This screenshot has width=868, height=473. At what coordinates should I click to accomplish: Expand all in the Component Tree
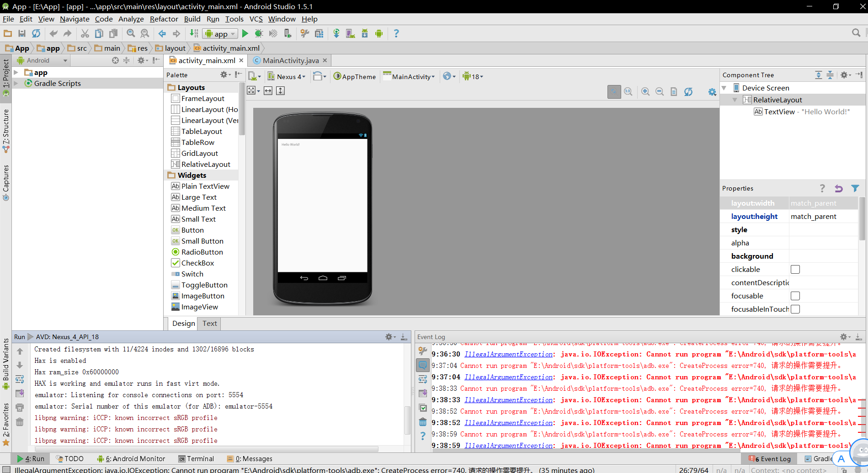click(x=819, y=75)
